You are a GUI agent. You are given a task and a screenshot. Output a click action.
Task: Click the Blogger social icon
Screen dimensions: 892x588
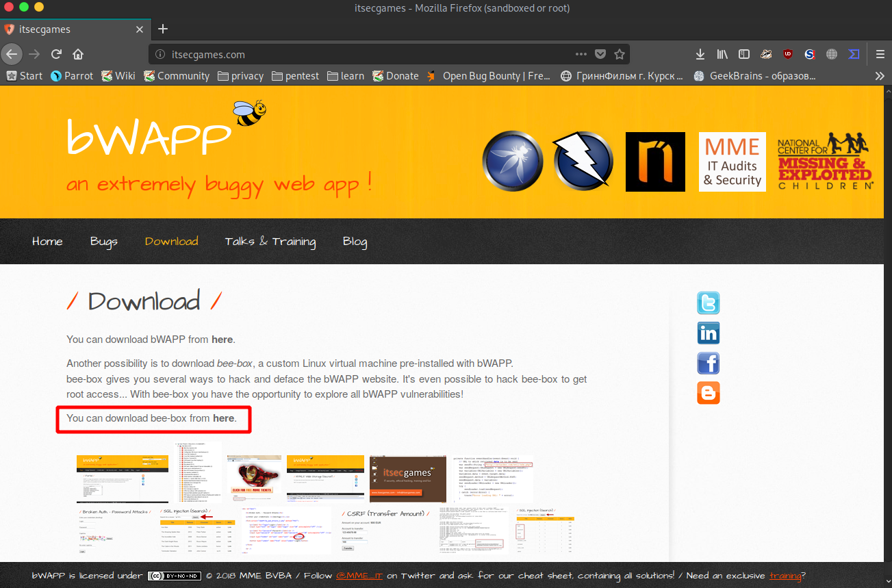click(709, 393)
